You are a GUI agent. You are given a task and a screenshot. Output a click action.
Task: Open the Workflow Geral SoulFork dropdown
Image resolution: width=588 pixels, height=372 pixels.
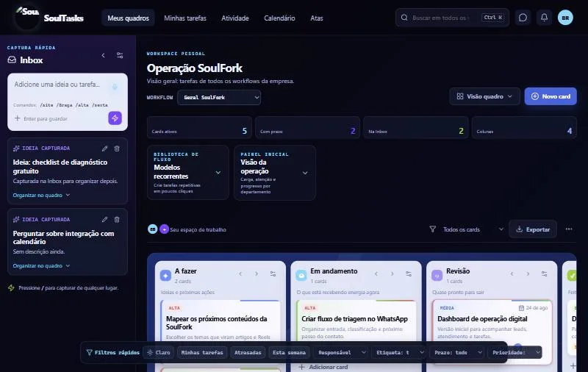tap(219, 98)
